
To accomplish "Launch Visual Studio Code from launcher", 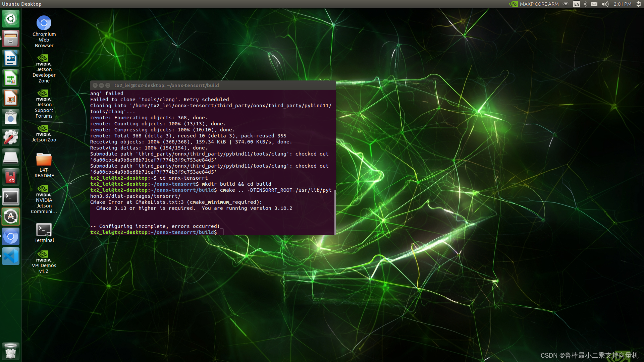I will [x=11, y=256].
